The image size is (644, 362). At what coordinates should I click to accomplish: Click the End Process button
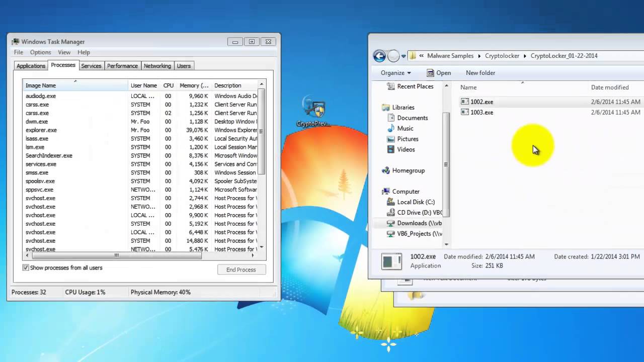pos(241,270)
